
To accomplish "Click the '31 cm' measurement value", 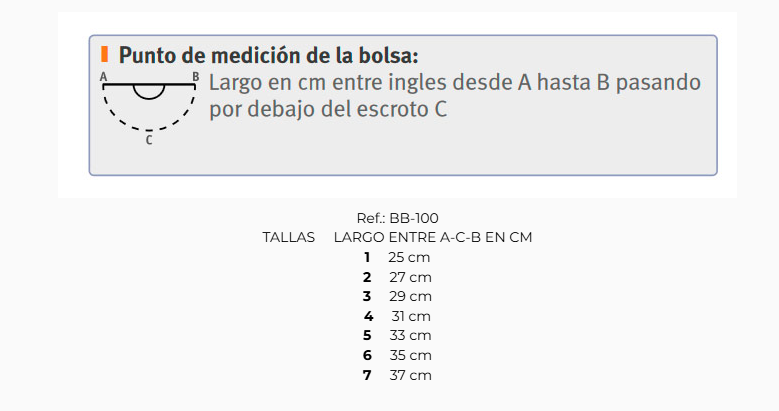I will pos(410,316).
